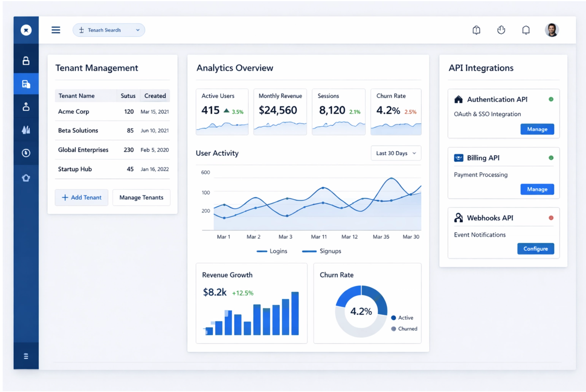Click Manage Tenants button
Screen dimensions: 586x392
coord(141,197)
